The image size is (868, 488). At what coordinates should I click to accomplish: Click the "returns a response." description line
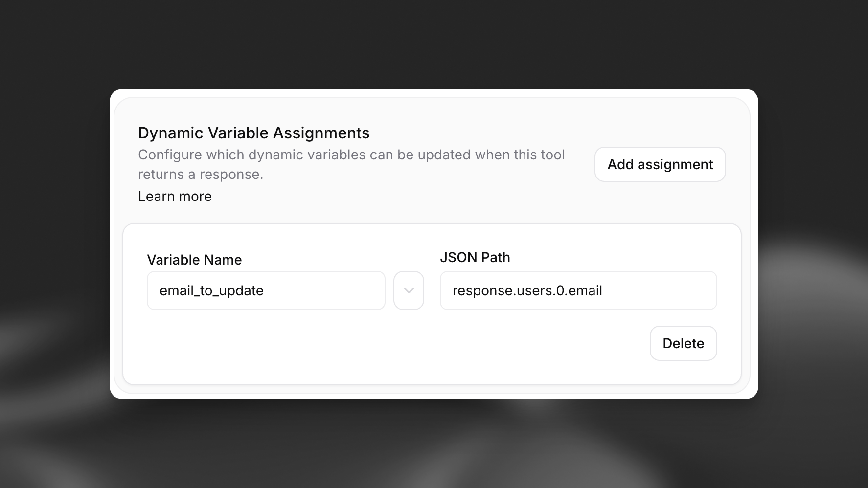point(201,174)
